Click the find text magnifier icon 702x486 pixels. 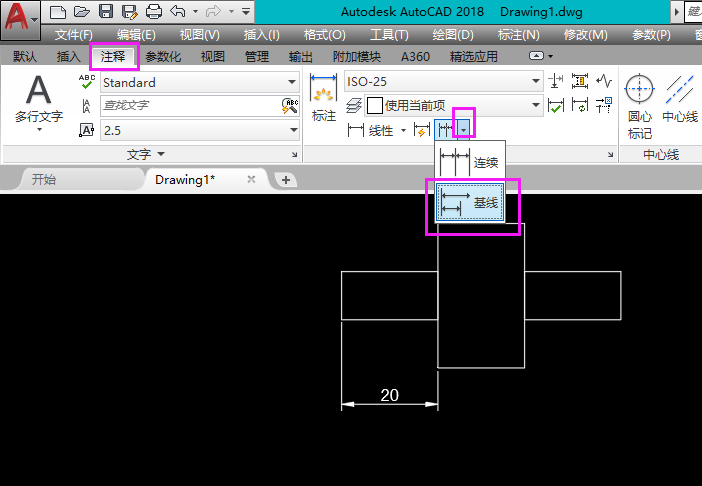(290, 106)
